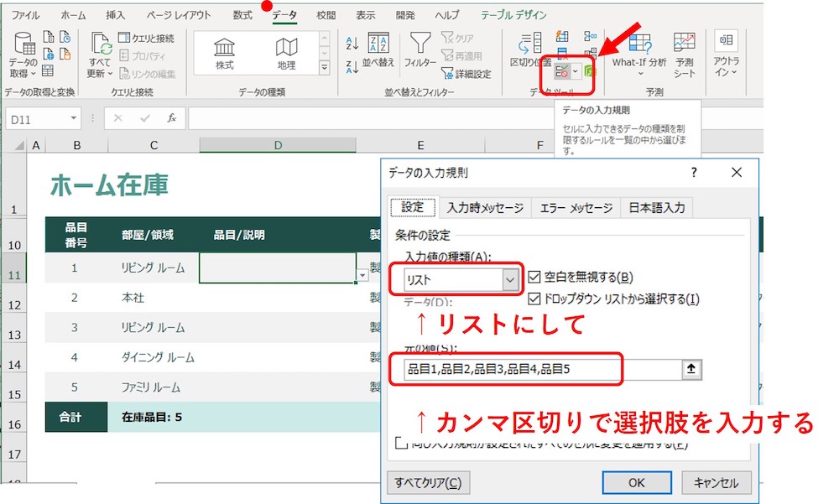Switch to the 表示 ribbon tab
Image resolution: width=839 pixels, height=504 pixels.
(366, 15)
